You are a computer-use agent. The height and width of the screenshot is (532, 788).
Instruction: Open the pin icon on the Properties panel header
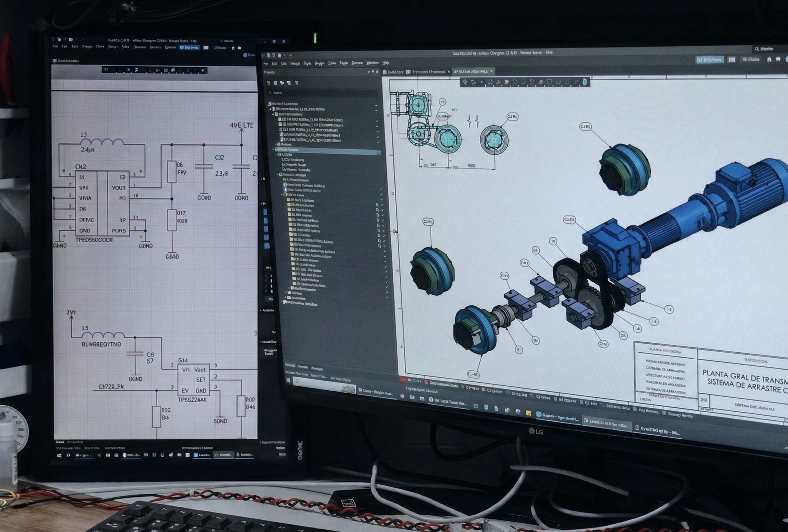(x=373, y=71)
